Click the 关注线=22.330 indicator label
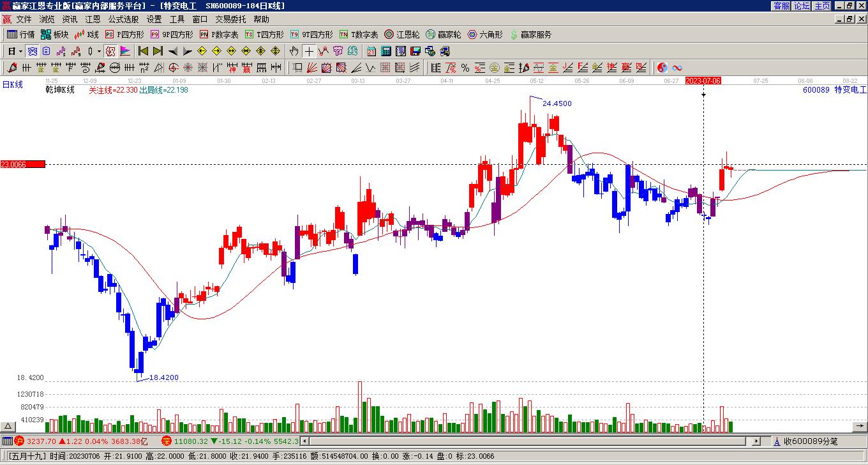 coord(113,90)
